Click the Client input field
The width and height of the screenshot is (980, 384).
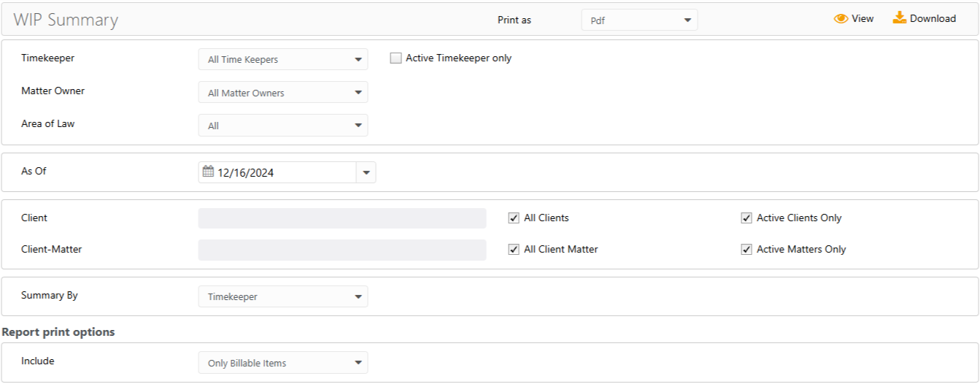pos(342,218)
